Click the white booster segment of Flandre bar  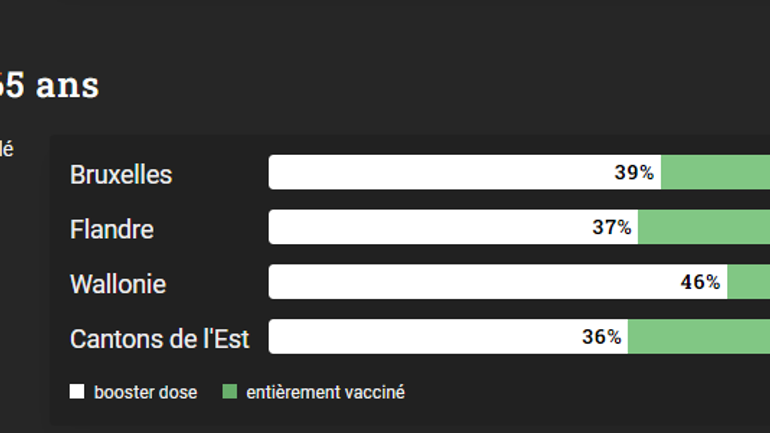pos(430,228)
